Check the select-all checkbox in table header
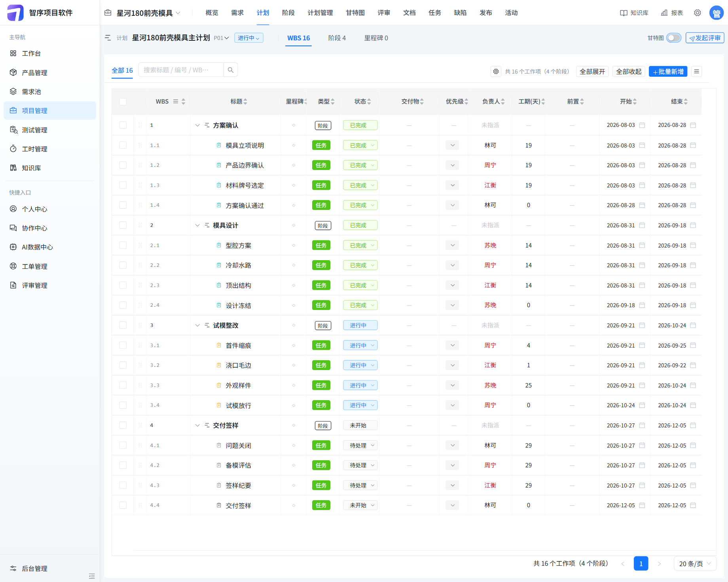The image size is (728, 582). click(123, 102)
